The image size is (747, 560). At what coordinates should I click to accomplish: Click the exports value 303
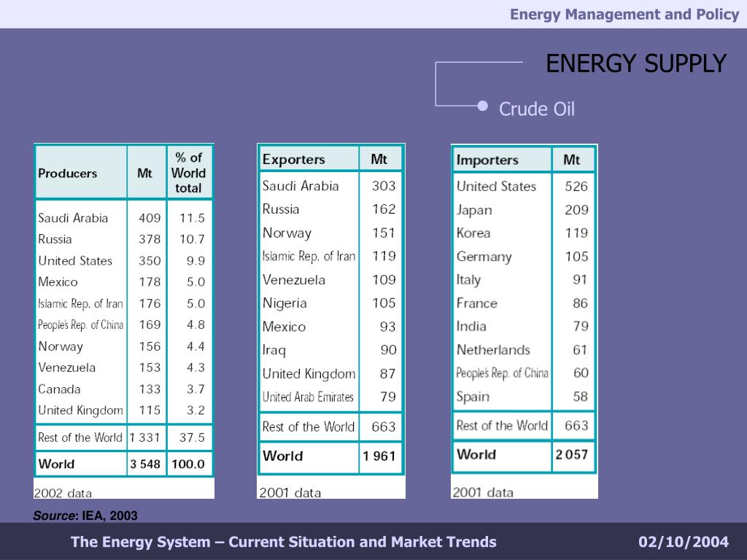click(384, 186)
